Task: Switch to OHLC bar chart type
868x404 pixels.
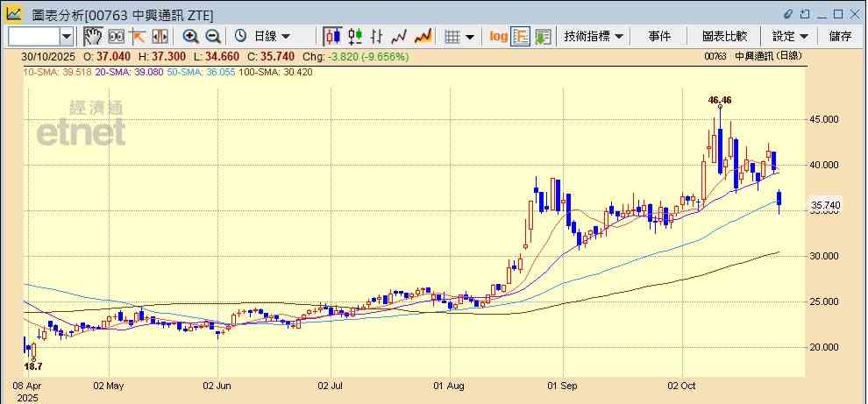Action: [x=377, y=36]
